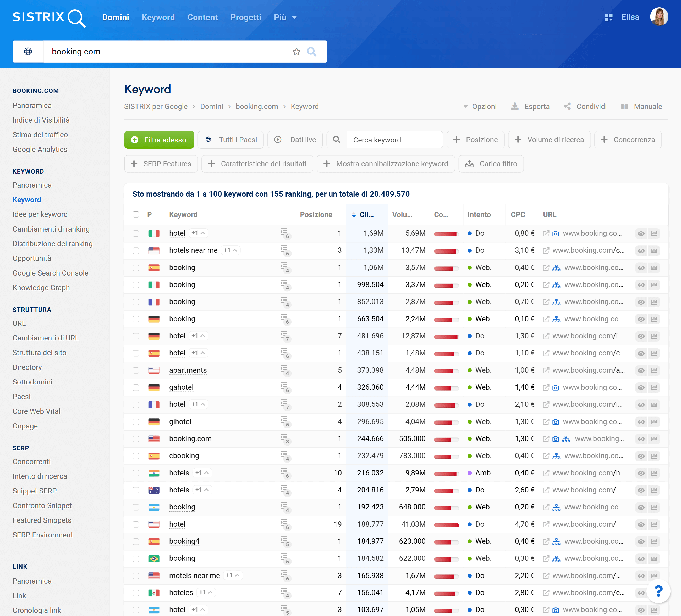
Task: Switch to the Keyword top menu
Action: (x=158, y=17)
